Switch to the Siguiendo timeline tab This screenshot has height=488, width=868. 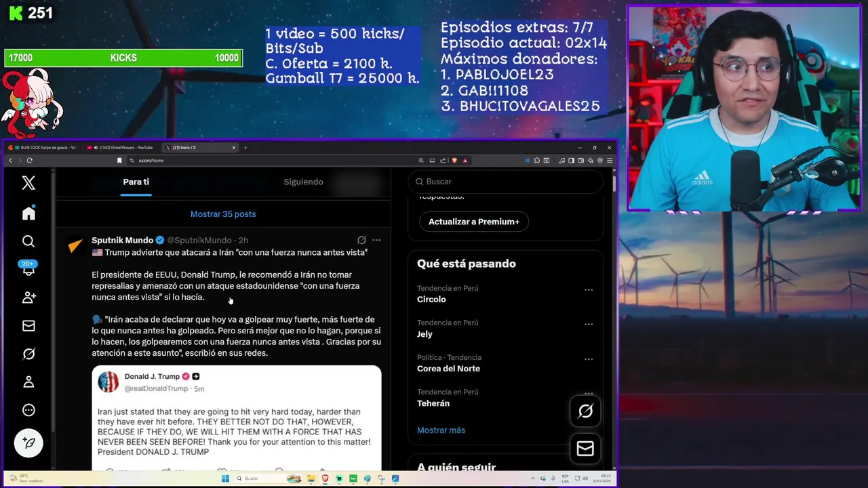pos(303,182)
